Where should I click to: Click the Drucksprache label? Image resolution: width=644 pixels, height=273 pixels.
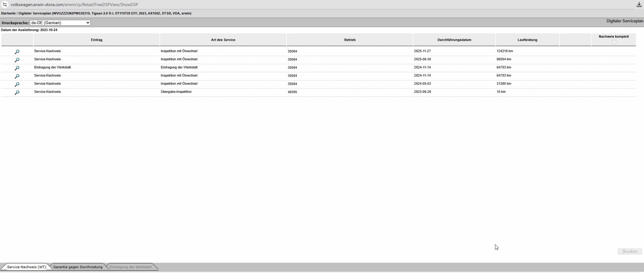click(x=15, y=23)
